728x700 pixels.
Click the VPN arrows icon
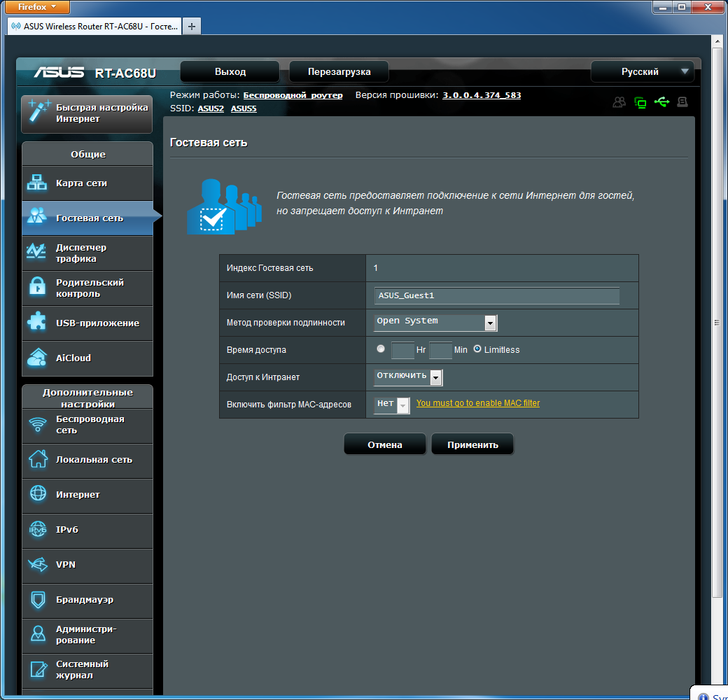(x=38, y=564)
